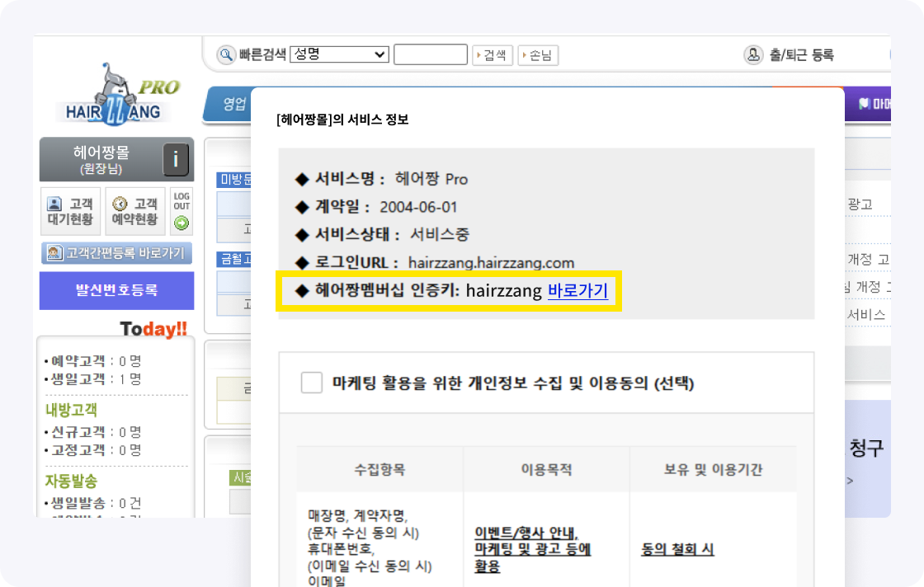Click the 출/퇴근 등록 person icon
Screen dimensions: 924x587
click(753, 54)
